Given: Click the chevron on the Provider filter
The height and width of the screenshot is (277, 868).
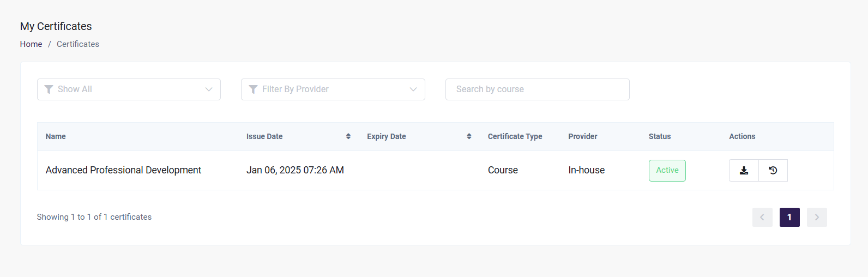Looking at the screenshot, I should (413, 89).
